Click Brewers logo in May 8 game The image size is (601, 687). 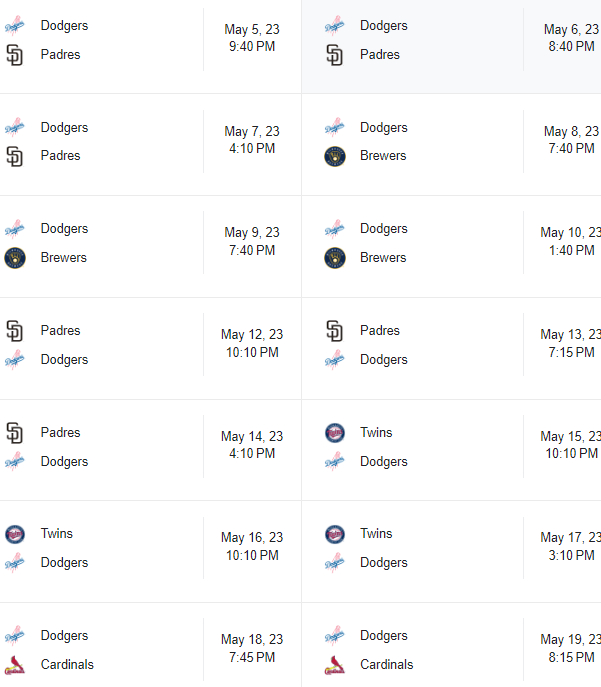[335, 156]
